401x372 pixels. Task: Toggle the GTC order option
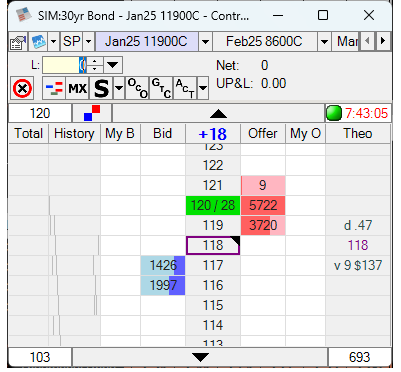[x=161, y=88]
